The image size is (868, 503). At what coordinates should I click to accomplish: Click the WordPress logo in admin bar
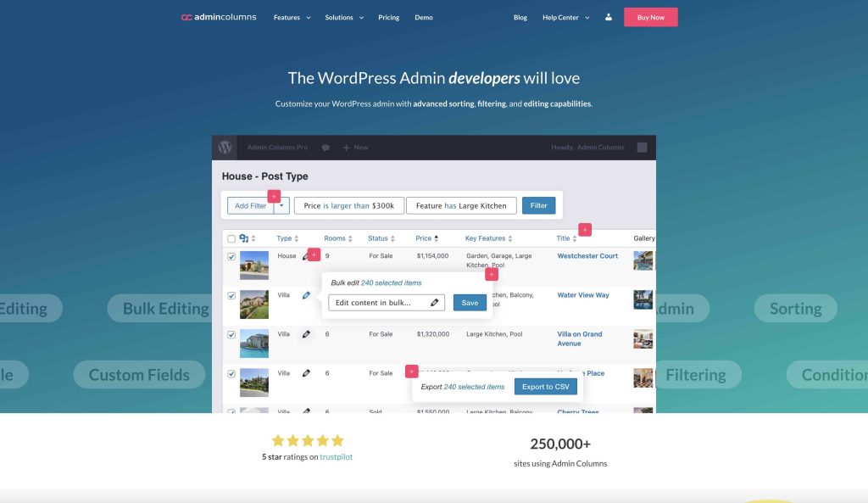tap(225, 148)
